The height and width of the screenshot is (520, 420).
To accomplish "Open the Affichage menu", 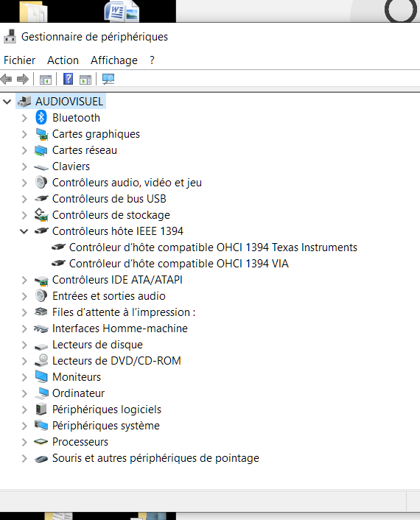I will [114, 60].
